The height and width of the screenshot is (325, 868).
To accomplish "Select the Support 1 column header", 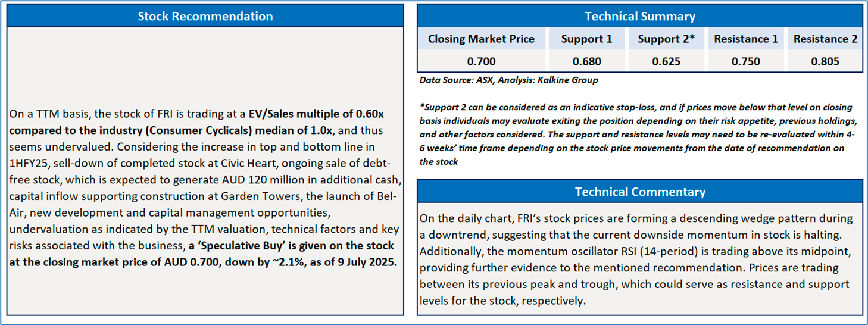I will click(x=586, y=39).
